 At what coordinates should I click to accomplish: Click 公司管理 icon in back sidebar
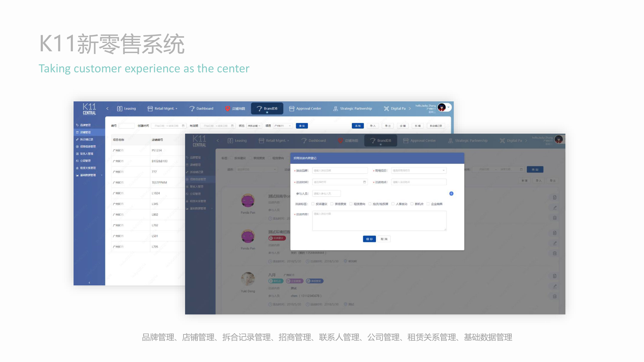pyautogui.click(x=77, y=161)
